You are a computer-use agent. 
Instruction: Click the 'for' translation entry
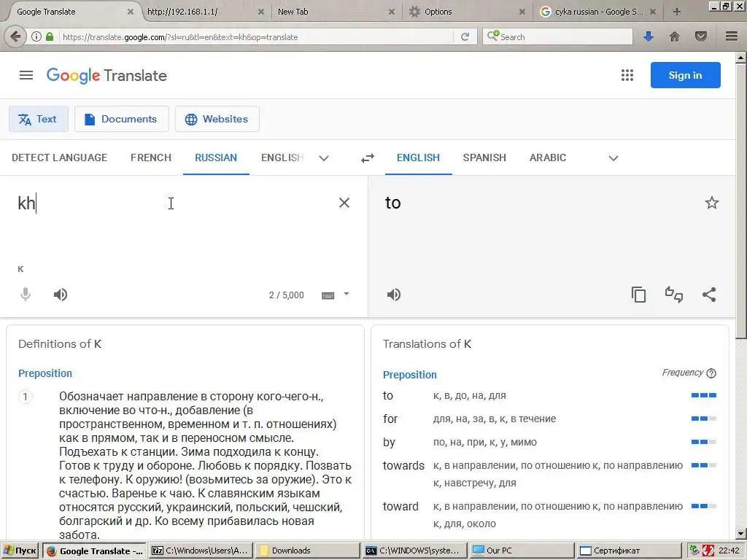point(390,419)
